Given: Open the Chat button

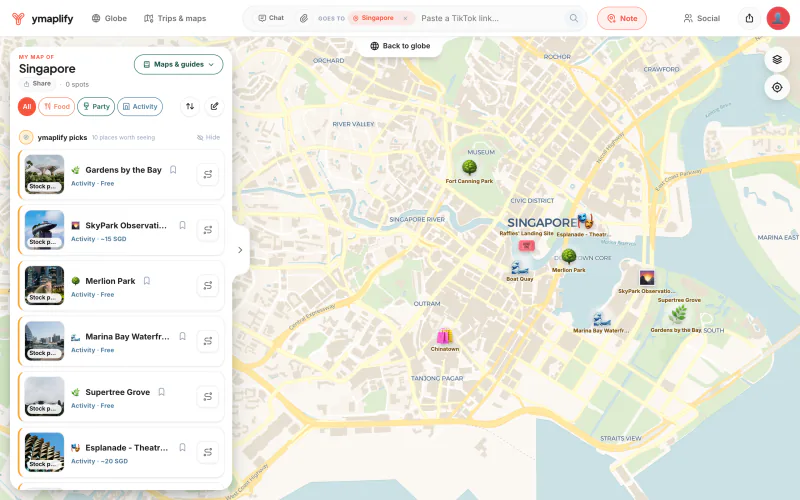Looking at the screenshot, I should (x=271, y=18).
